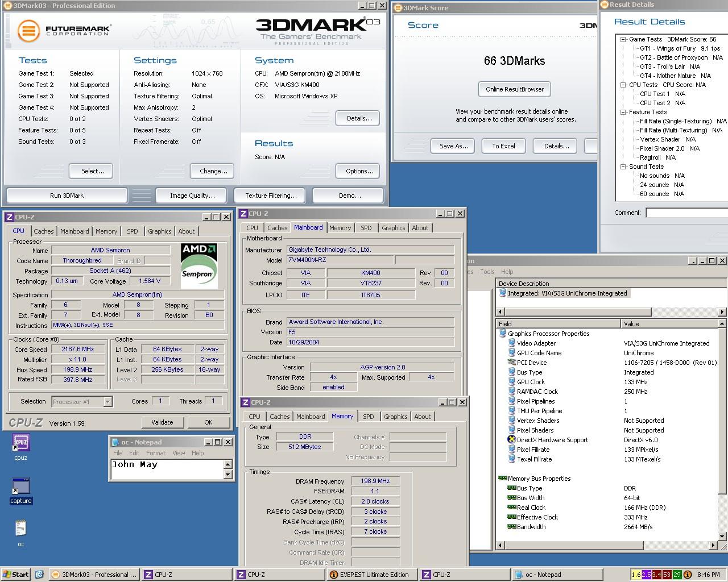Image resolution: width=728 pixels, height=582 pixels.
Task: Open the Help menu in EVEREST
Action: pos(507,272)
